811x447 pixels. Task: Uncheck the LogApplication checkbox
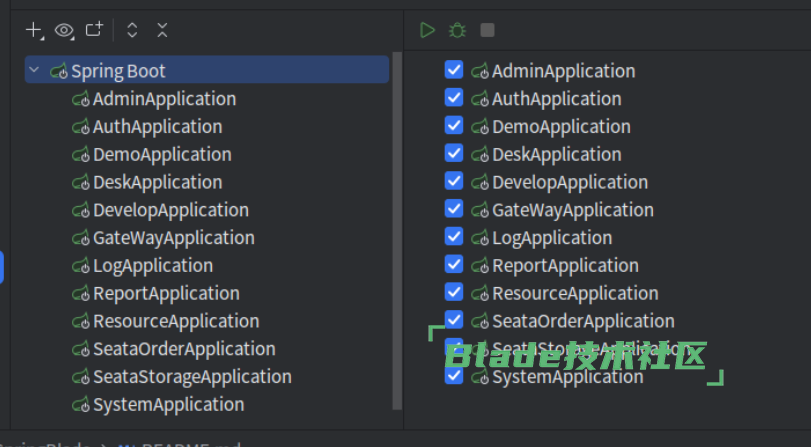(454, 236)
